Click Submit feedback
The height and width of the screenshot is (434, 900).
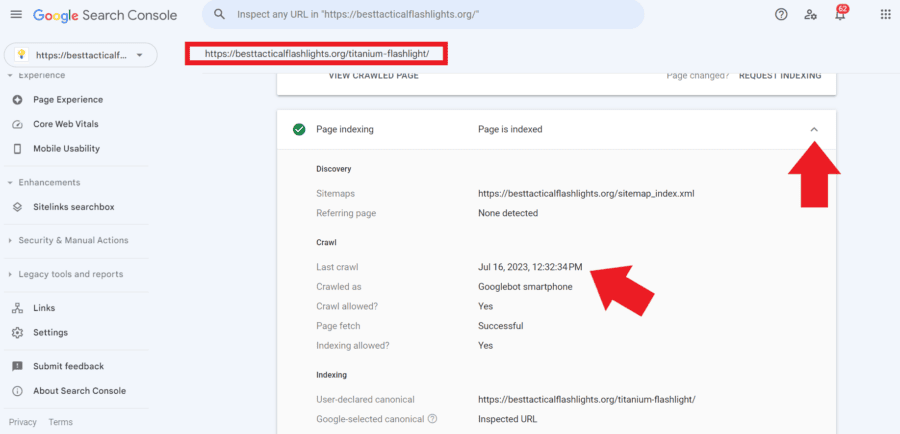tap(68, 366)
